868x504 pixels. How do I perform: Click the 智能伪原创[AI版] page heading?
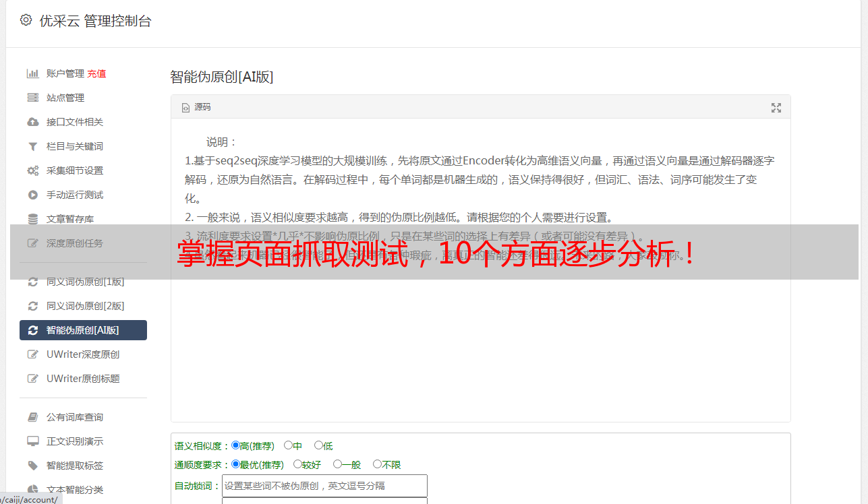point(222,77)
